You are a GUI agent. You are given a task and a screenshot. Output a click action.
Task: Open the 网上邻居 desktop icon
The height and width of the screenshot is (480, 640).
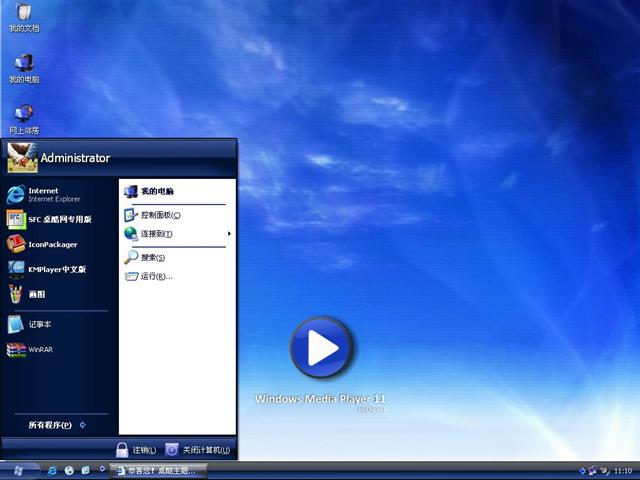coord(24,120)
